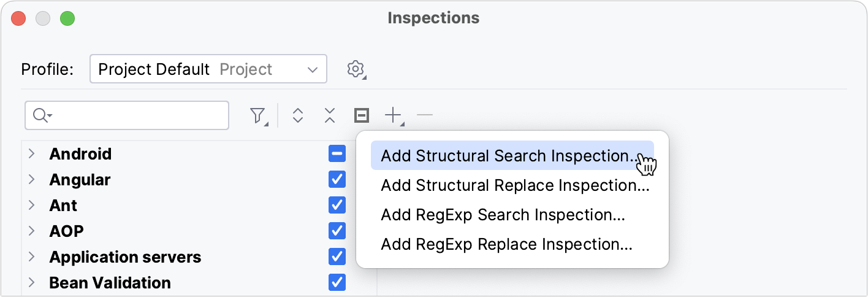Click the filter inspections funnel icon
868x297 pixels.
coord(258,115)
